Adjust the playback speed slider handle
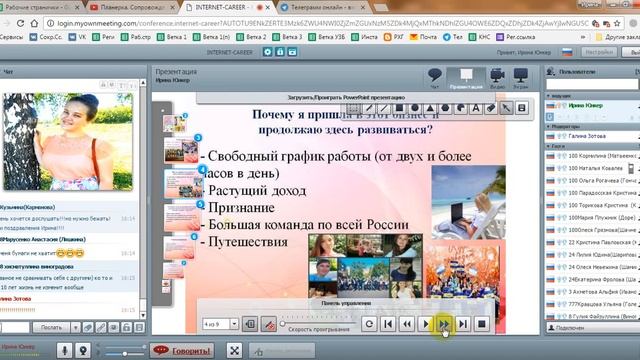 click(x=282, y=324)
